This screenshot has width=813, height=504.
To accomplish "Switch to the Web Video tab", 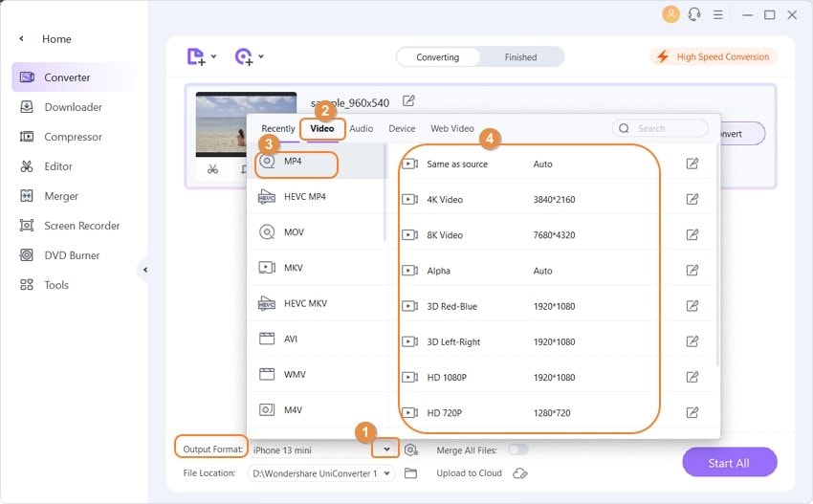I will pos(452,128).
